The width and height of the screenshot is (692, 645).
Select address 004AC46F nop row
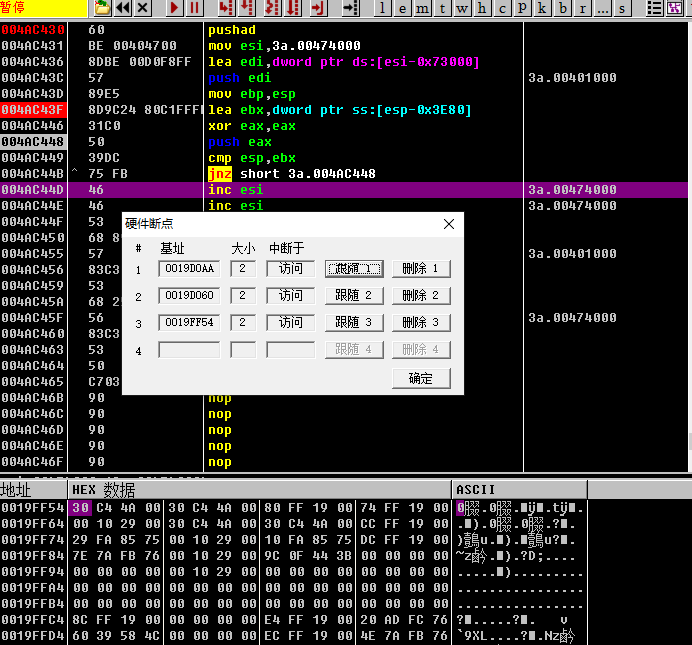click(x=344, y=462)
